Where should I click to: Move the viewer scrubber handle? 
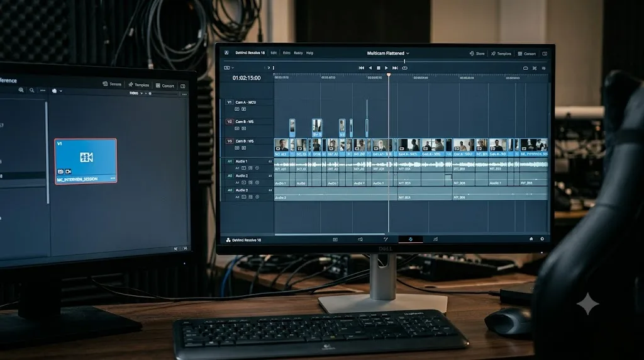tap(404, 61)
